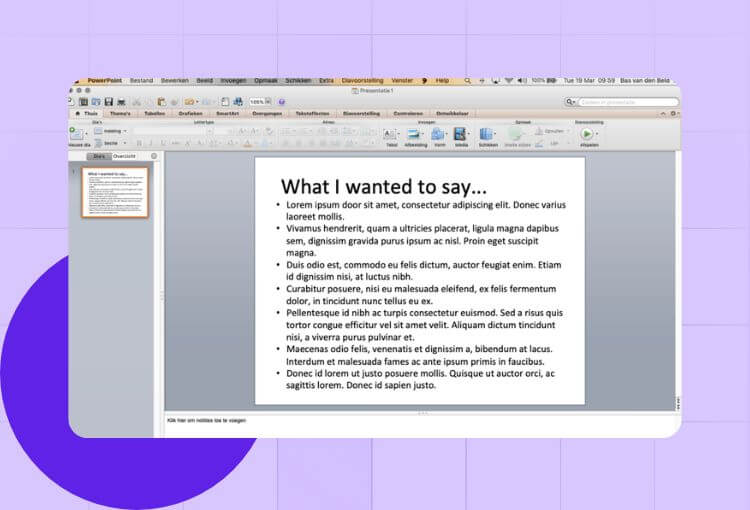Open the Beeld menu
Screen dimensions: 750x510
tap(204, 80)
